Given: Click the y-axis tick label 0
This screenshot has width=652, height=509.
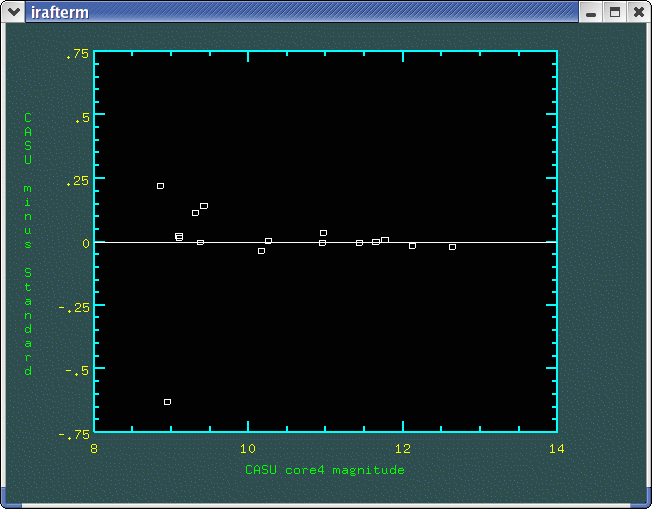Looking at the screenshot, I should [86, 243].
